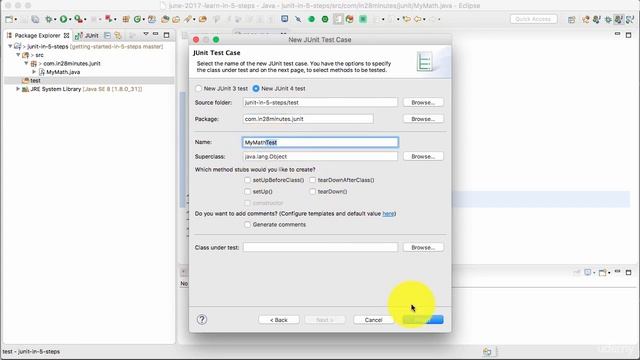Collapse the src folder tree node
640x360 pixels.
[x=18, y=55]
